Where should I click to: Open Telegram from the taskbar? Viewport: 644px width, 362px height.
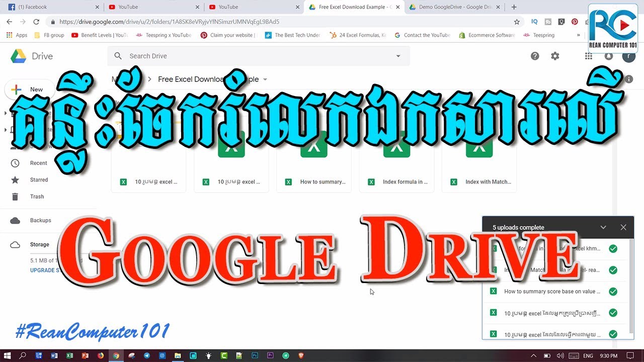pyautogui.click(x=146, y=355)
